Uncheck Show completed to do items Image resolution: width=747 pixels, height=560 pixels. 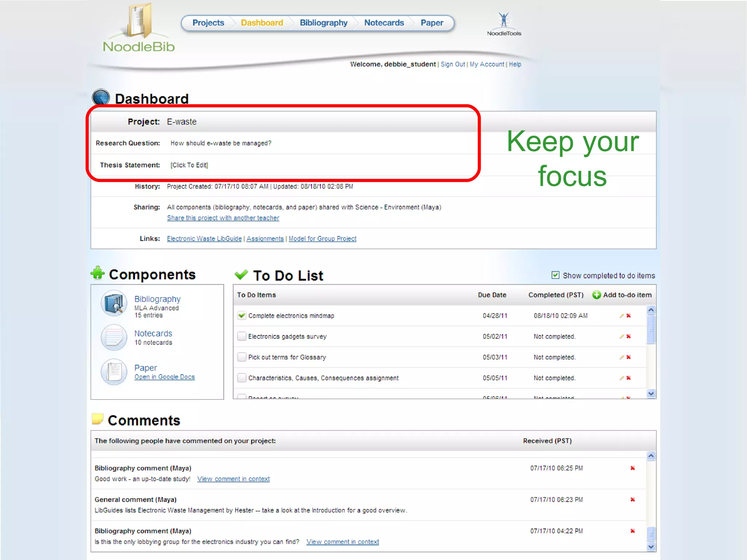tap(555, 275)
